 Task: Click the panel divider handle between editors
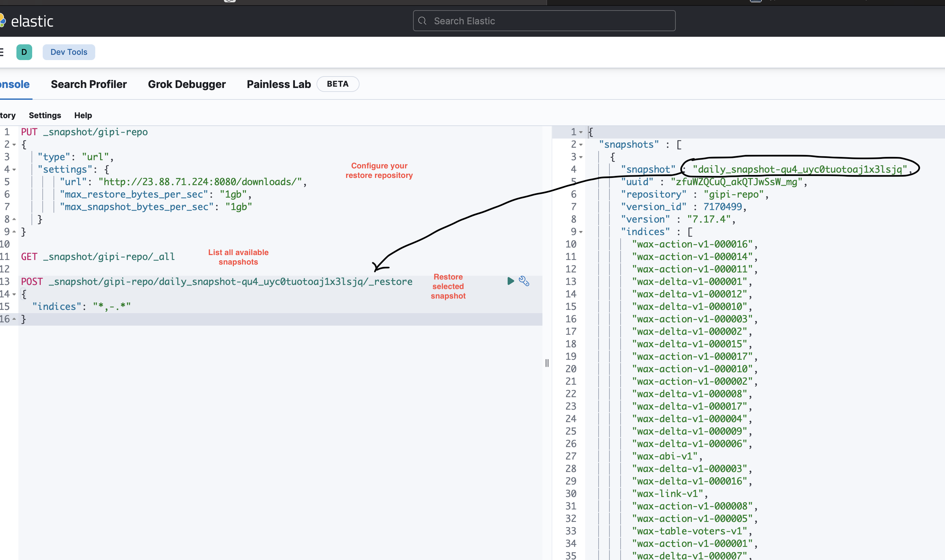pos(547,363)
